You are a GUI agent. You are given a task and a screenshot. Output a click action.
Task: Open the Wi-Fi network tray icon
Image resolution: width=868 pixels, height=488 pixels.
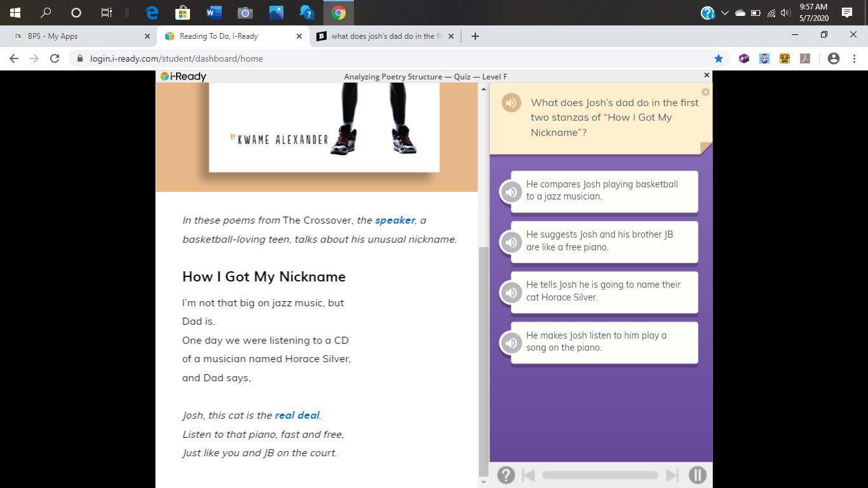[x=771, y=13]
